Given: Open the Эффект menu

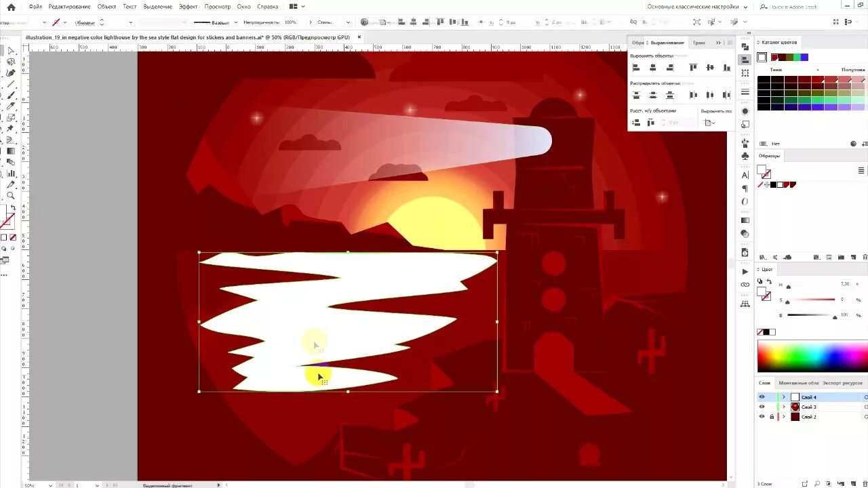Looking at the screenshot, I should coord(189,7).
